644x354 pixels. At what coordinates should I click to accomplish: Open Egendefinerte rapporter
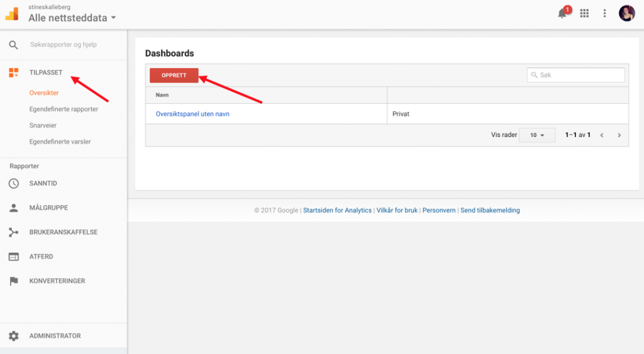click(64, 109)
